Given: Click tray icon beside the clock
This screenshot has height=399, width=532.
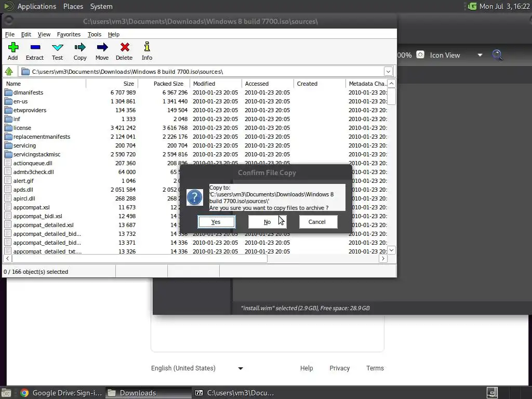Looking at the screenshot, I should 472,6.
